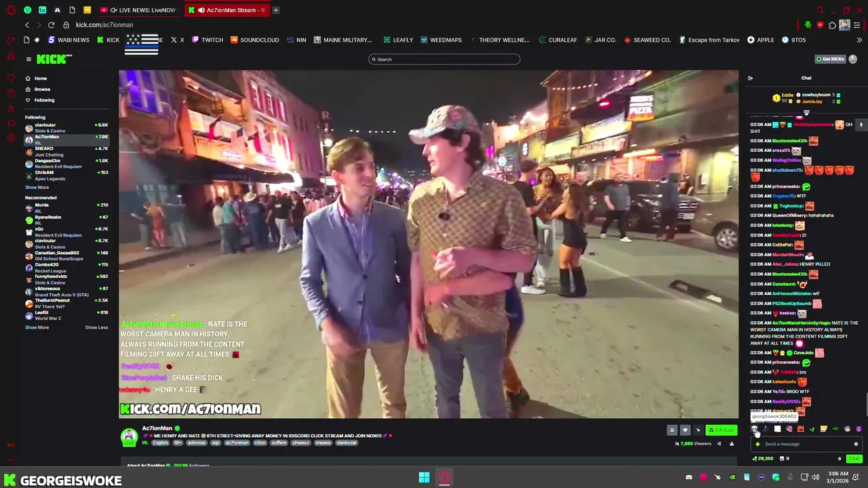Open SNEAKO channel in Following list
868x488 pixels.
[x=66, y=151]
